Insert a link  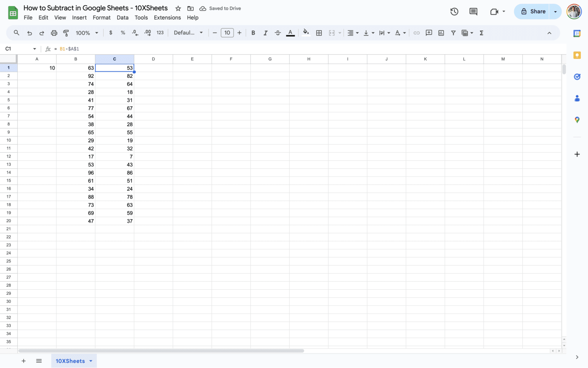[416, 33]
